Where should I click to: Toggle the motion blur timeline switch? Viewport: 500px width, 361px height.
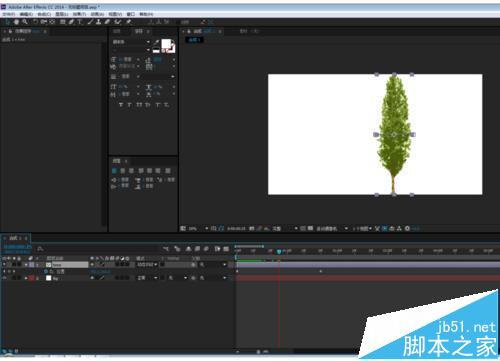[x=206, y=249]
